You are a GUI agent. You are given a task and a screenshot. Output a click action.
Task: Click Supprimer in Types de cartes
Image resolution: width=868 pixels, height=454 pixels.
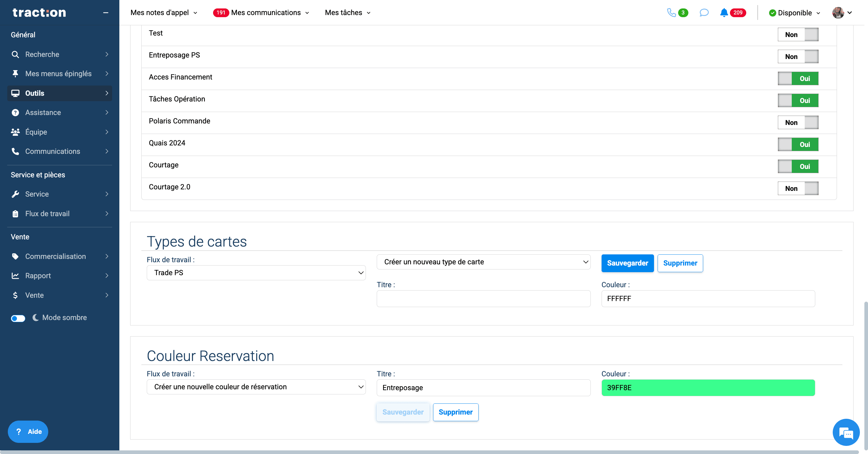coord(680,263)
